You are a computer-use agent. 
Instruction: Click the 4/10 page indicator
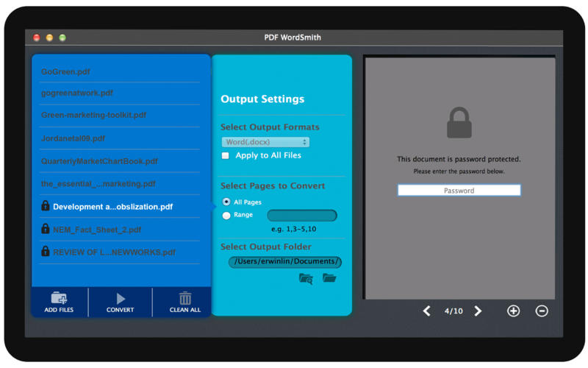coord(453,311)
